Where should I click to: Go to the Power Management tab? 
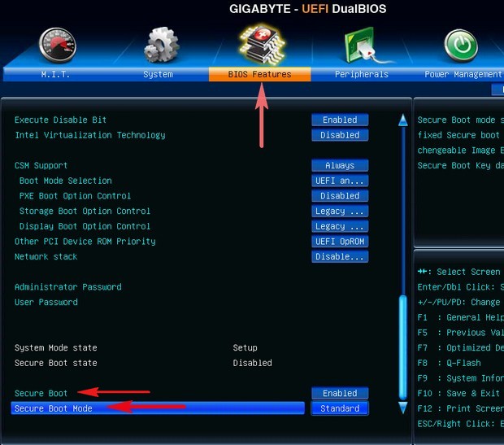pos(463,74)
